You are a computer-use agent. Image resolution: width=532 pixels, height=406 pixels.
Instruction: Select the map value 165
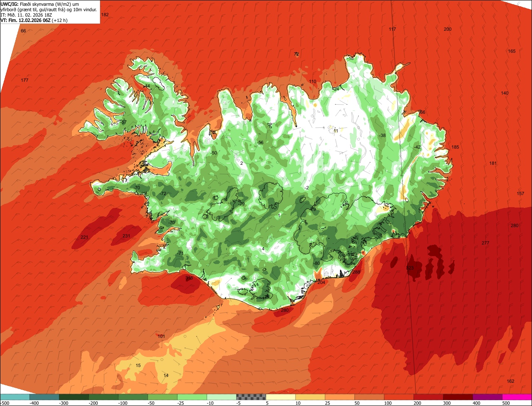click(x=512, y=51)
